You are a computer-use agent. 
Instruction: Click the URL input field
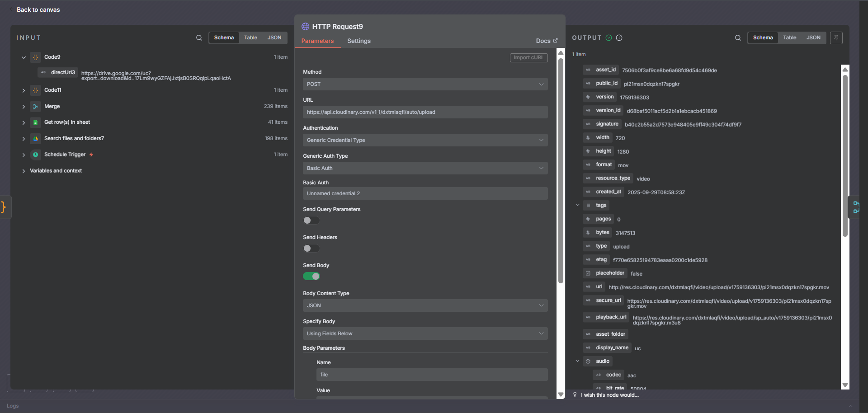[x=425, y=112]
